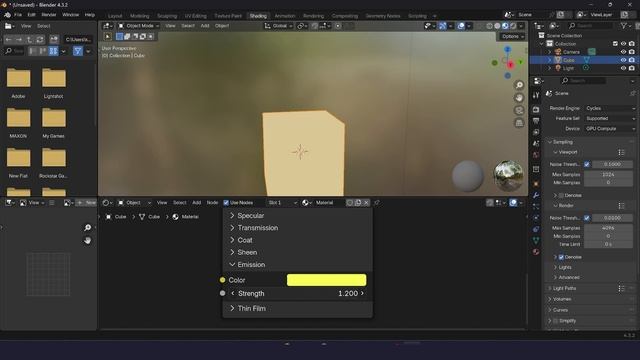Hide the Cube in the viewport

[623, 60]
